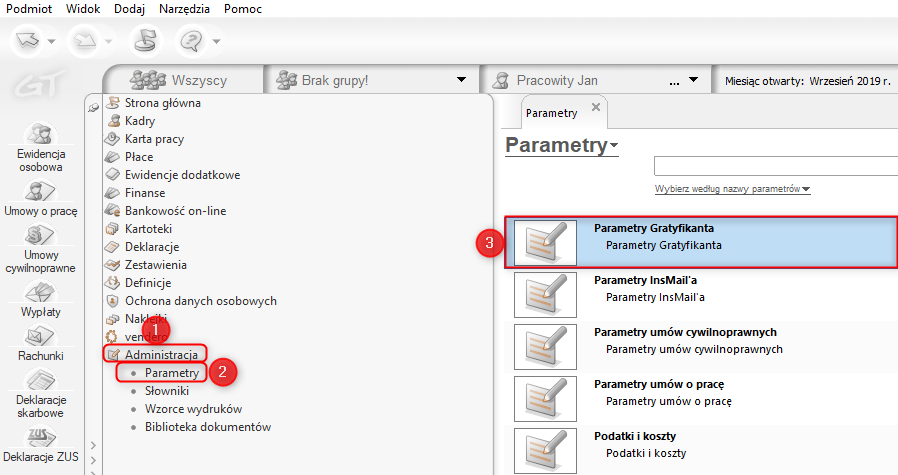898x475 pixels.
Task: Expand the Brak grupy! group dropdown
Action: tap(461, 80)
